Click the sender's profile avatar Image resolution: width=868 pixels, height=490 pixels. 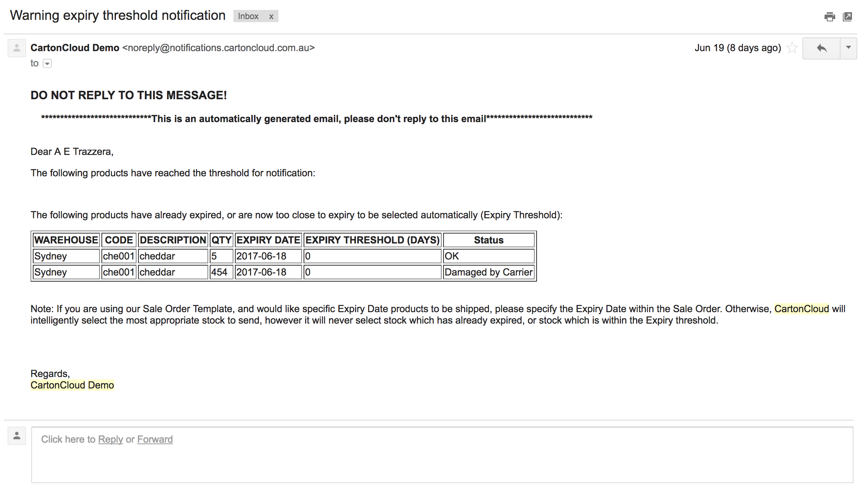click(17, 48)
